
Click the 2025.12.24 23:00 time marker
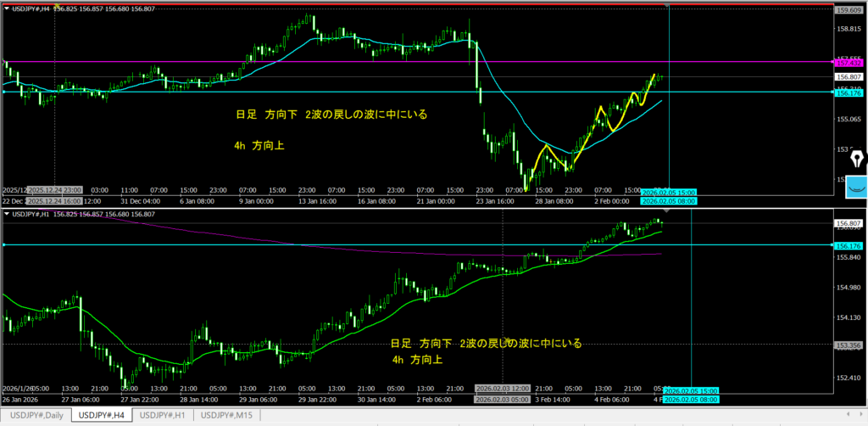pyautogui.click(x=55, y=191)
